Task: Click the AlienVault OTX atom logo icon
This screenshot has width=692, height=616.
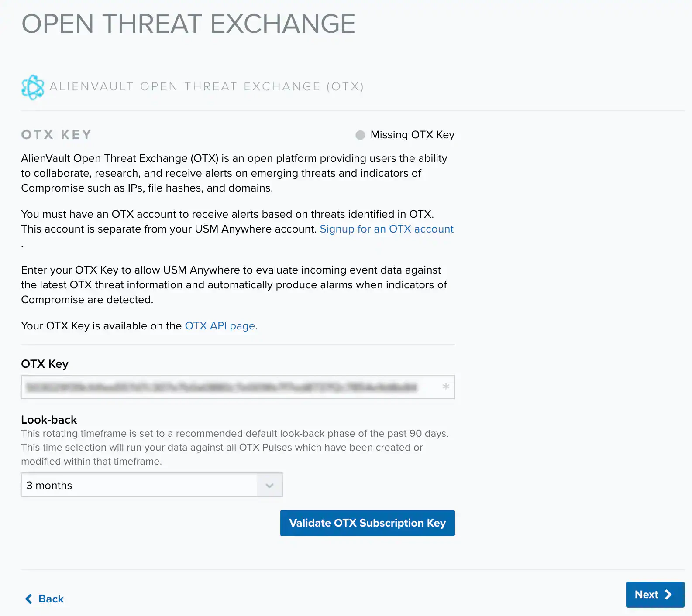Action: pyautogui.click(x=33, y=87)
